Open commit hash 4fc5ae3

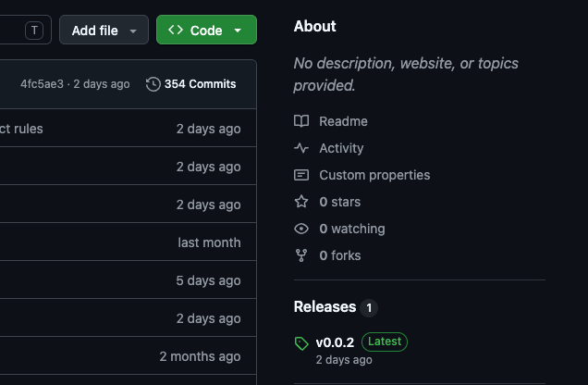(x=42, y=84)
